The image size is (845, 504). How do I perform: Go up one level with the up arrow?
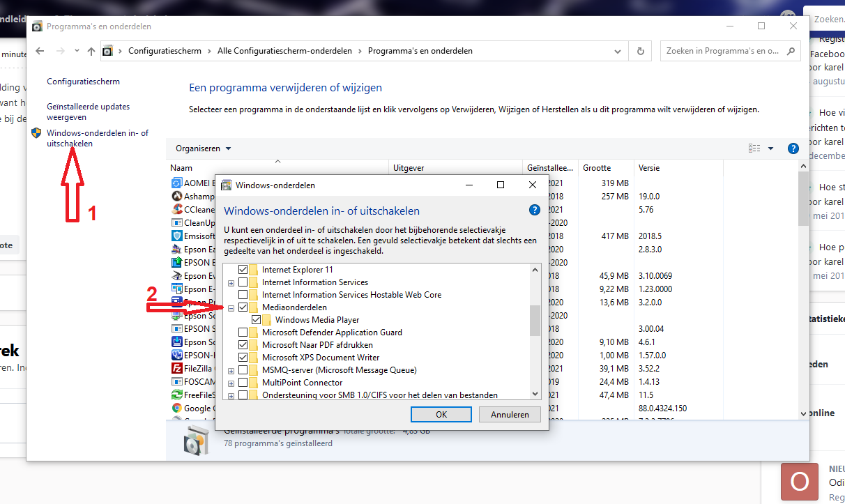click(x=91, y=51)
